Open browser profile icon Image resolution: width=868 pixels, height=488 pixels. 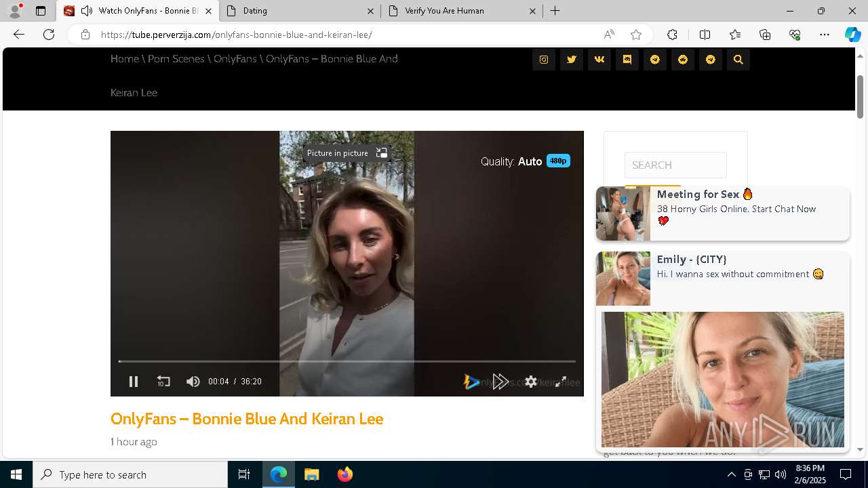[15, 11]
